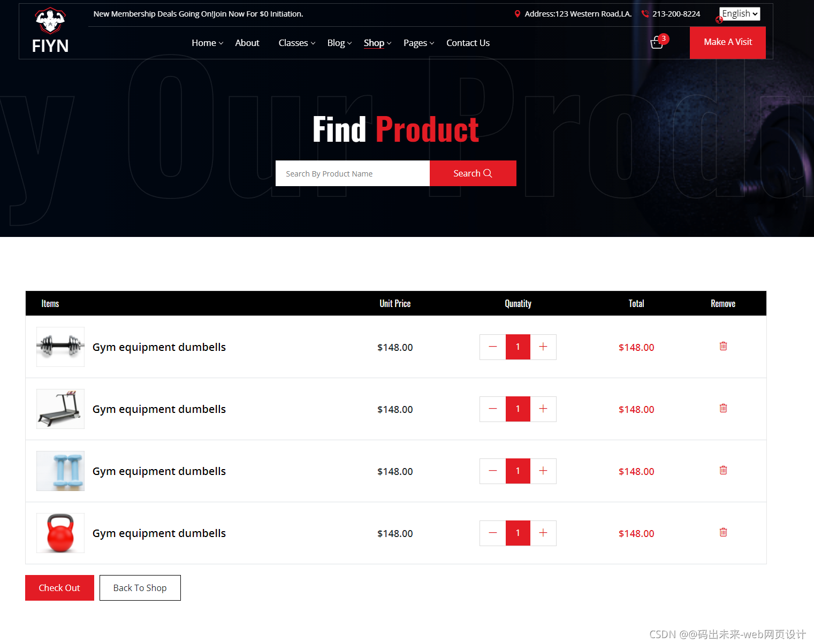The height and width of the screenshot is (644, 814).
Task: Open the blue dumbbells thumbnail
Action: tap(60, 471)
